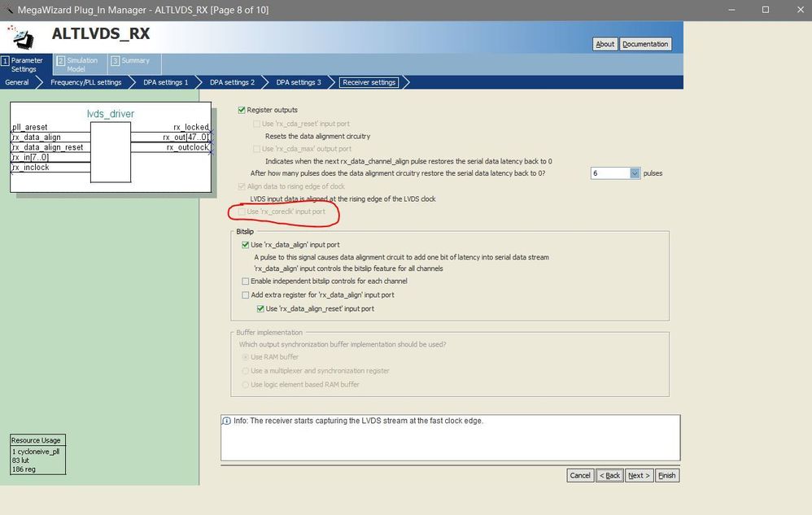Toggle Use 'rx_data_align_reset' input port checkbox
The height and width of the screenshot is (515, 812).
[x=260, y=308]
